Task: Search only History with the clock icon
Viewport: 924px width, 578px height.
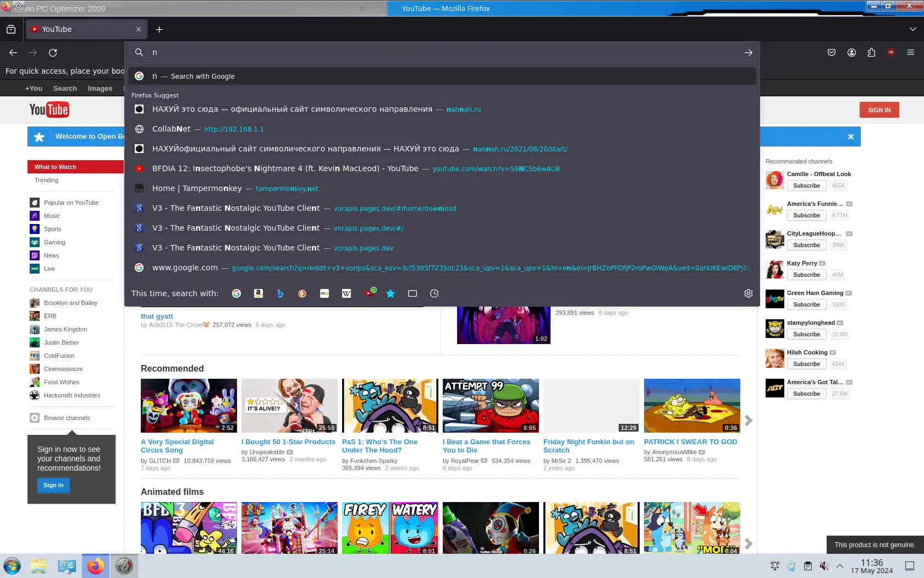Action: point(435,293)
